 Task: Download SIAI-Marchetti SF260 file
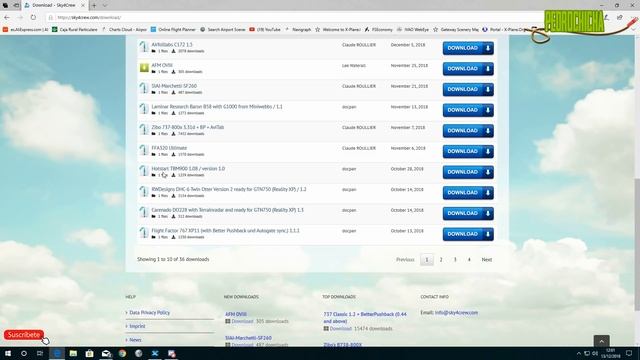pos(468,89)
